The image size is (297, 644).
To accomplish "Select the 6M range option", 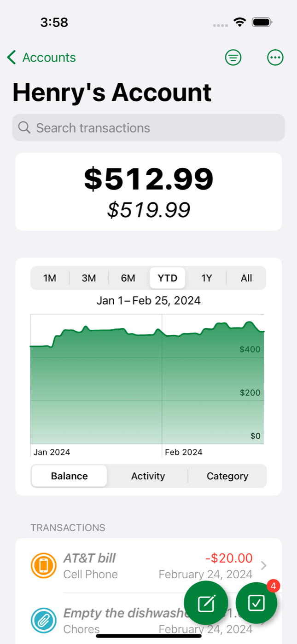I will click(128, 278).
